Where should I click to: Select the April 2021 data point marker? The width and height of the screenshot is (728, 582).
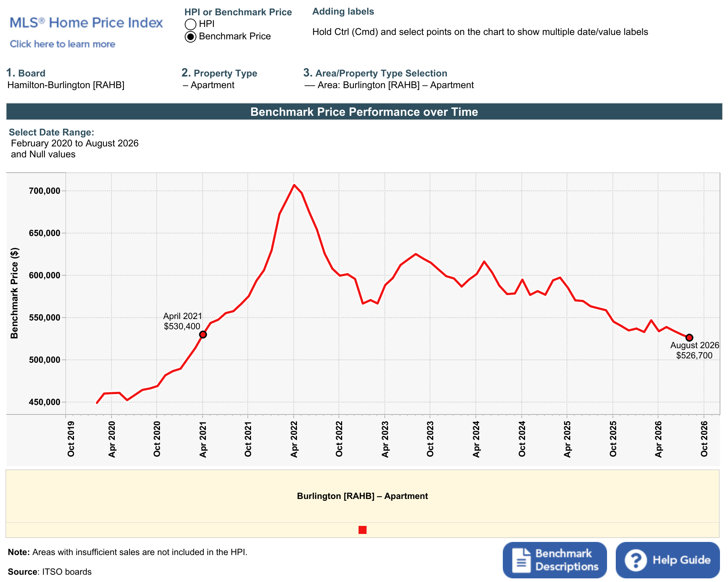point(203,334)
